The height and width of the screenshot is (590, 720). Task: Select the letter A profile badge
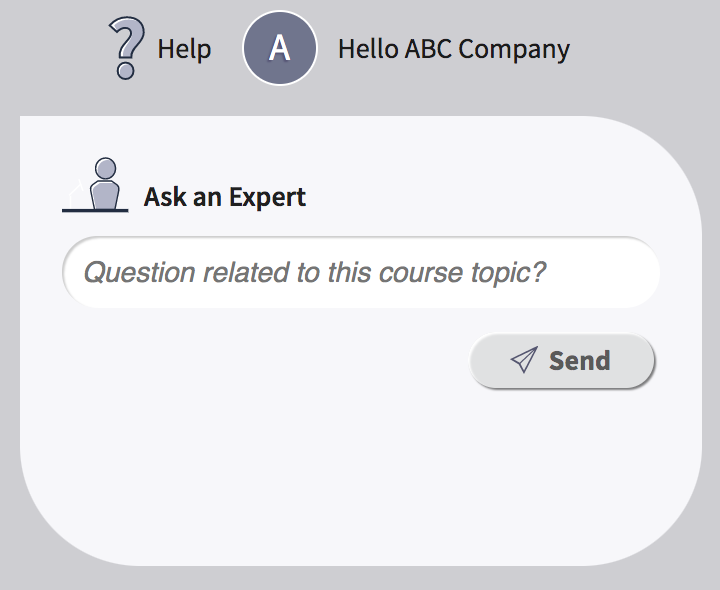click(x=280, y=48)
